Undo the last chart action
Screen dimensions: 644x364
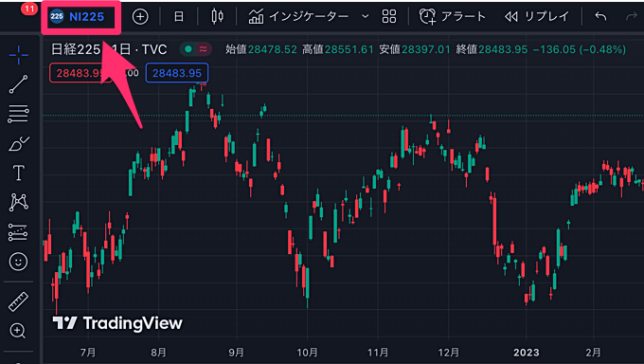point(600,17)
